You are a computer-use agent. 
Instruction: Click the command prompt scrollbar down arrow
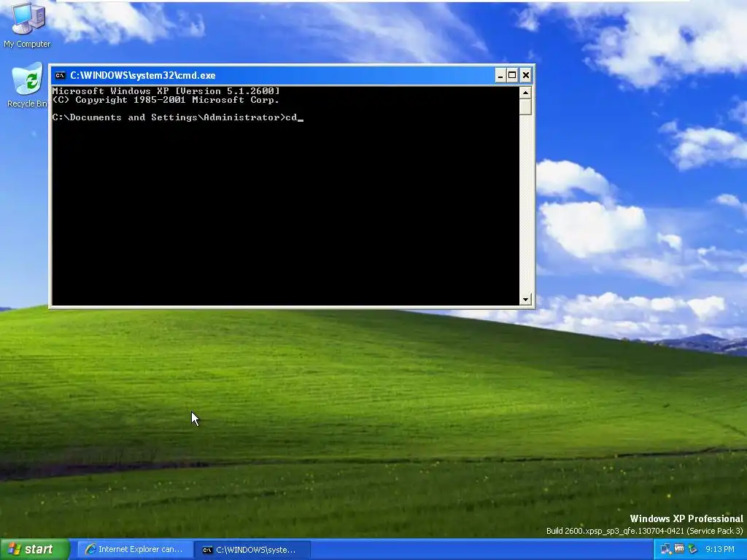tap(525, 299)
